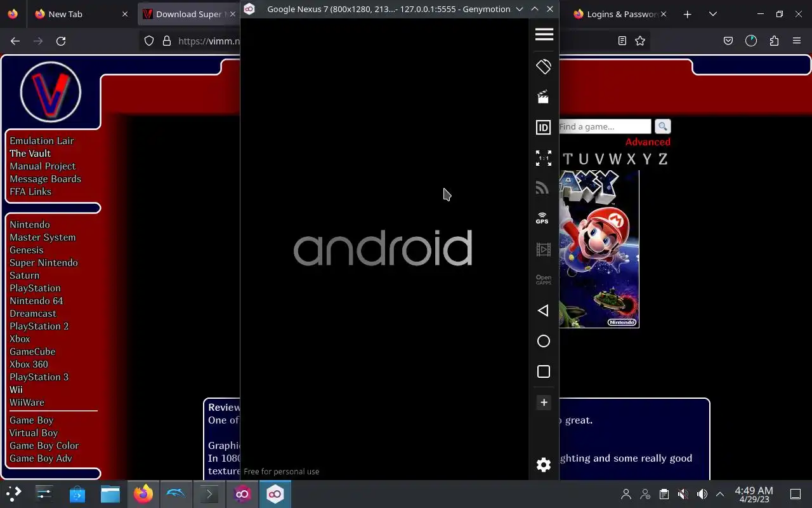The width and height of the screenshot is (812, 508).
Task: Tap the Android recent apps square
Action: pos(544,371)
